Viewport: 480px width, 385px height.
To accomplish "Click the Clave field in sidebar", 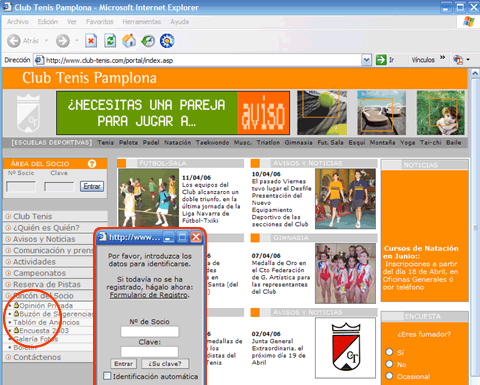I will (x=59, y=186).
